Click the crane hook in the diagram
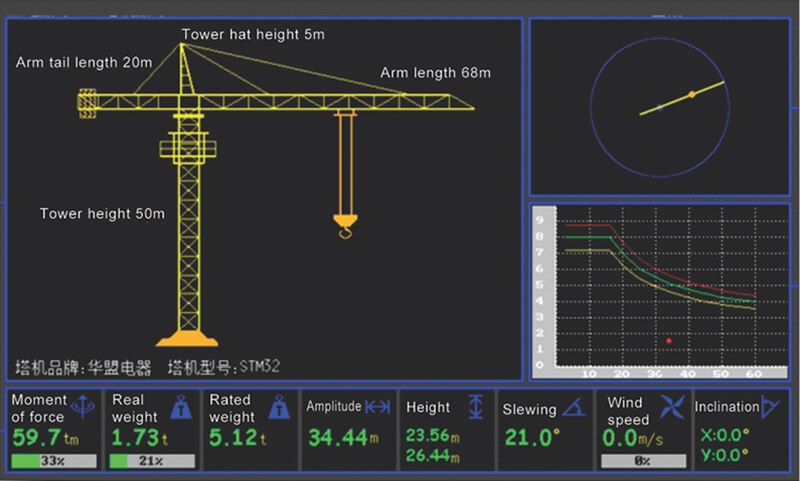The width and height of the screenshot is (800, 481). click(345, 226)
